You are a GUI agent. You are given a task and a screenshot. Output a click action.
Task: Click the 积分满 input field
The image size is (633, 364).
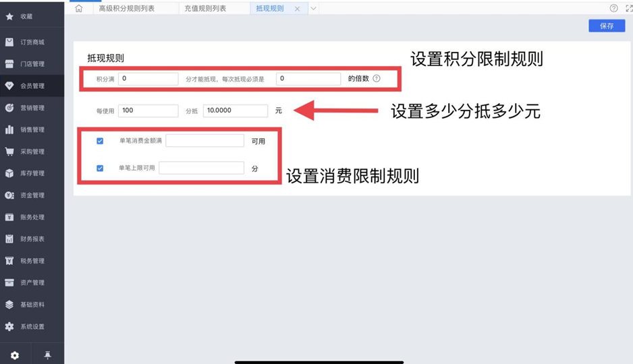148,79
